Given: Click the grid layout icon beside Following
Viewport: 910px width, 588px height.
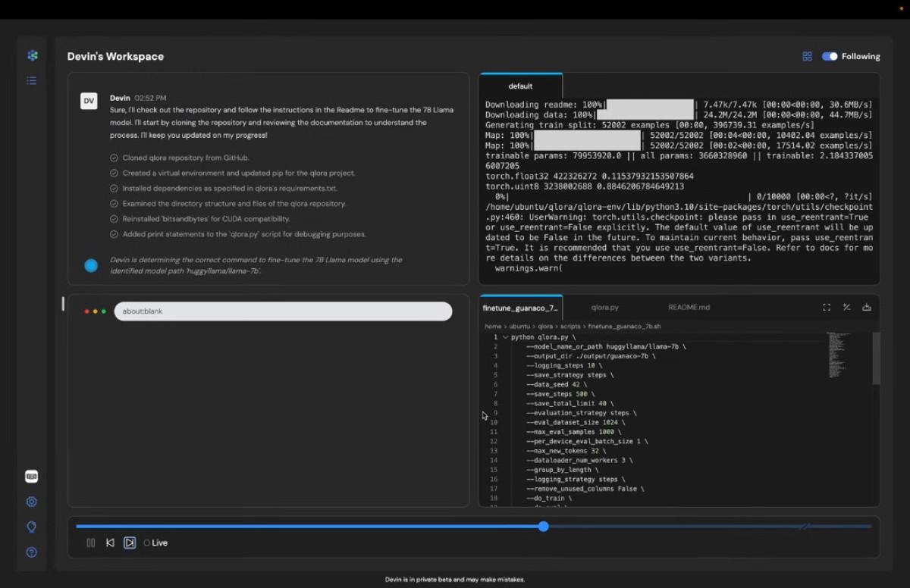Looking at the screenshot, I should [807, 56].
